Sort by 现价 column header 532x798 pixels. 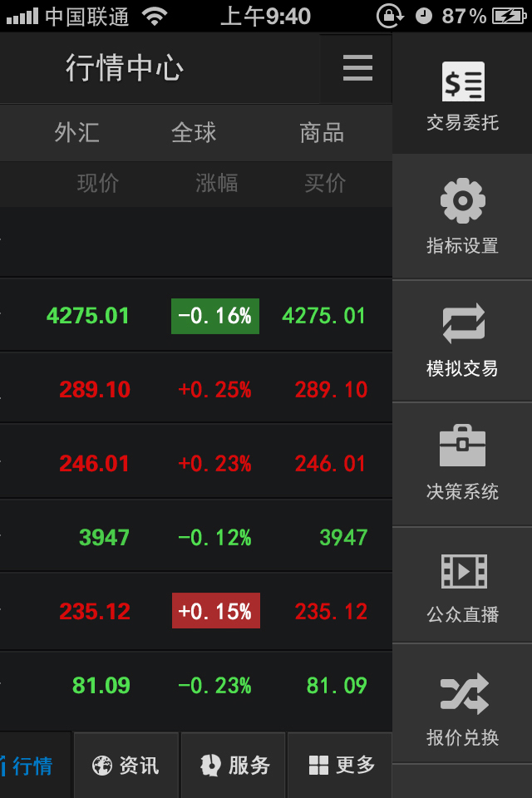[x=98, y=183]
